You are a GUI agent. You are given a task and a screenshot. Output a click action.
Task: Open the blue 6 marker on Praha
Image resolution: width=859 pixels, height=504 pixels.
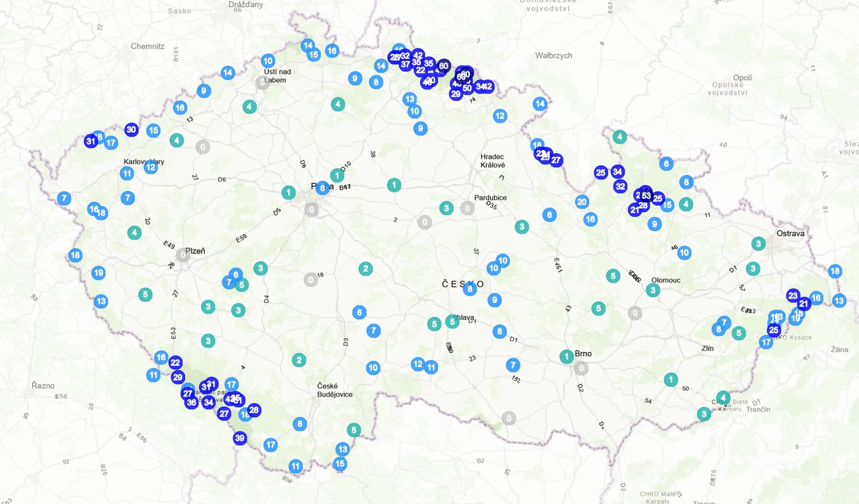click(323, 188)
